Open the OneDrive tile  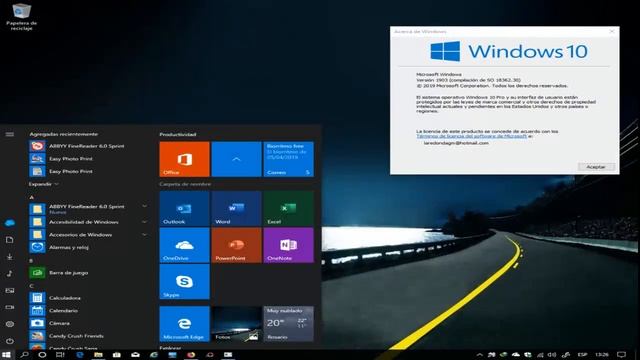[x=184, y=245]
